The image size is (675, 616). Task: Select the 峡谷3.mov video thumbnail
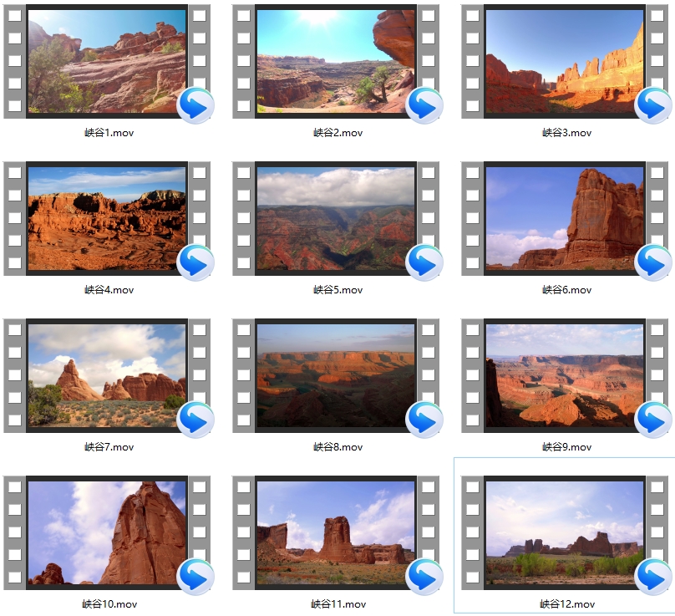(566, 62)
